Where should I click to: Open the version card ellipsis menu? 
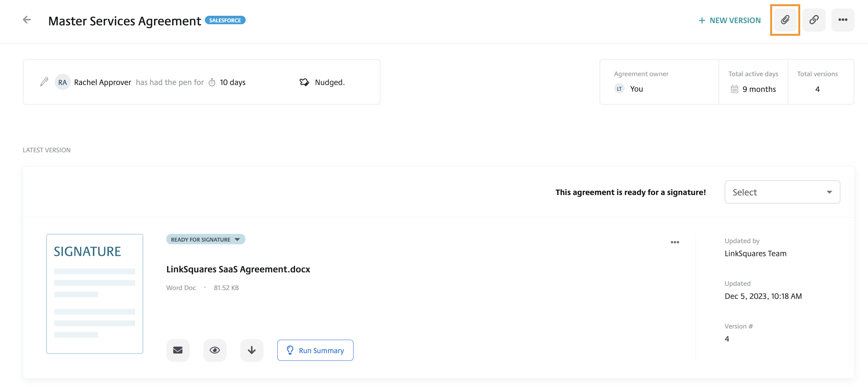[675, 242]
